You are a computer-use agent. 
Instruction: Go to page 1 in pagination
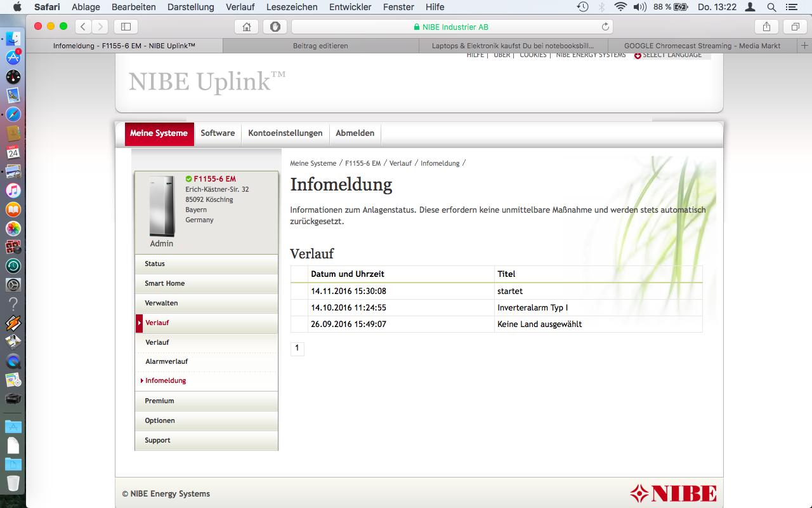click(x=297, y=348)
